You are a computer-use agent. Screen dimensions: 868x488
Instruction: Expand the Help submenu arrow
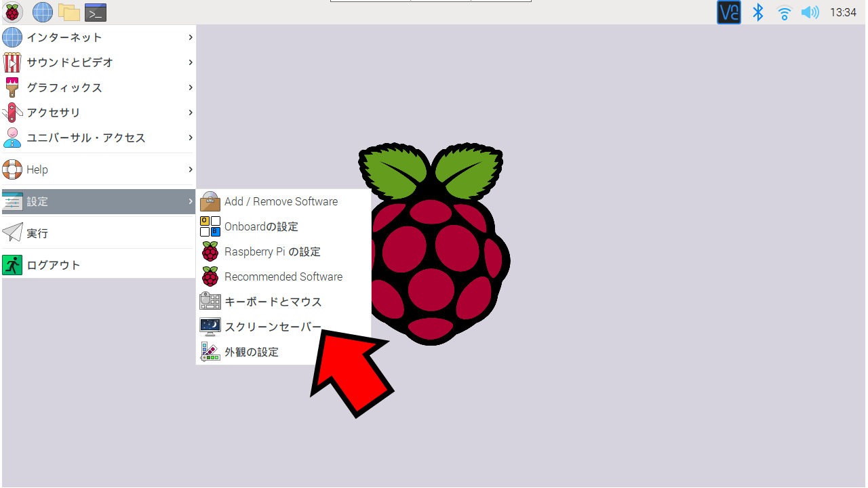[x=191, y=169]
